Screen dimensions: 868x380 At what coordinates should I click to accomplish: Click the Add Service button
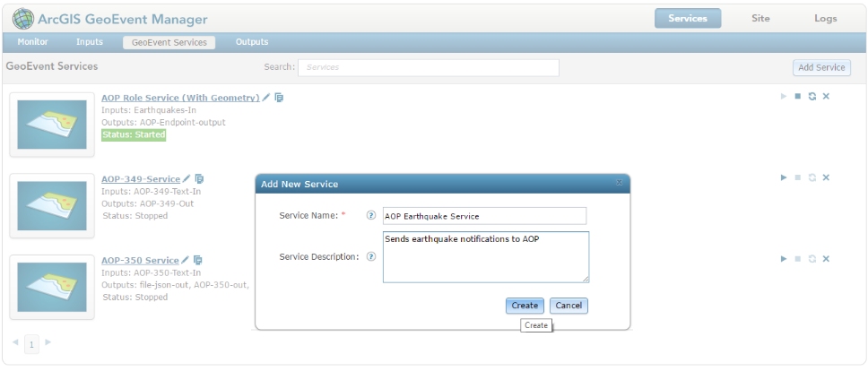[x=821, y=67]
